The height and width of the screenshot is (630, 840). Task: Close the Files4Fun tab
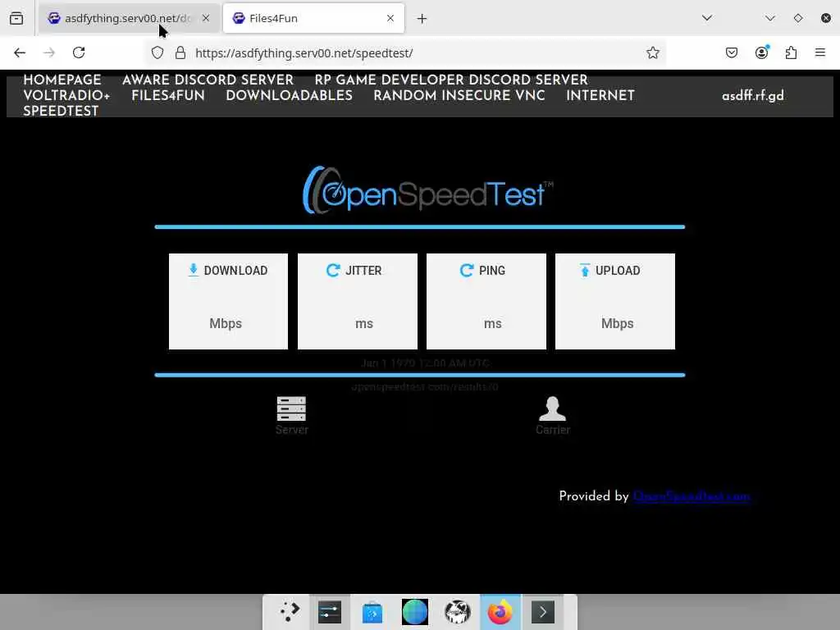click(x=390, y=18)
